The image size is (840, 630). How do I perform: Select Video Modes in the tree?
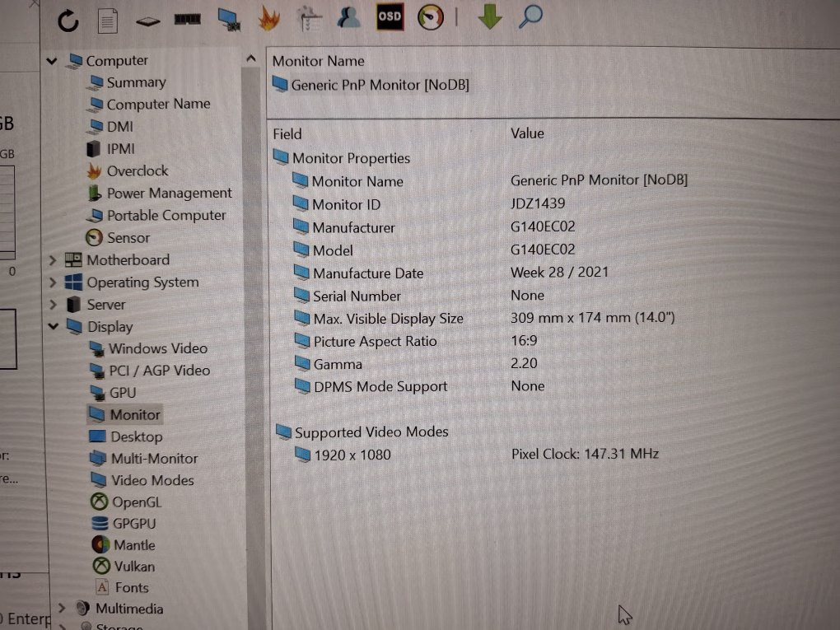142,480
